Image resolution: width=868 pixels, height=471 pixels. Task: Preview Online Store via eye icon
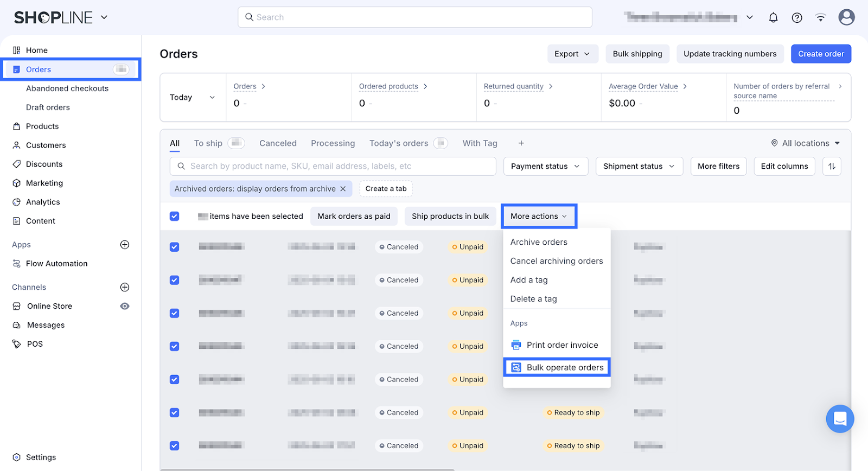click(125, 306)
